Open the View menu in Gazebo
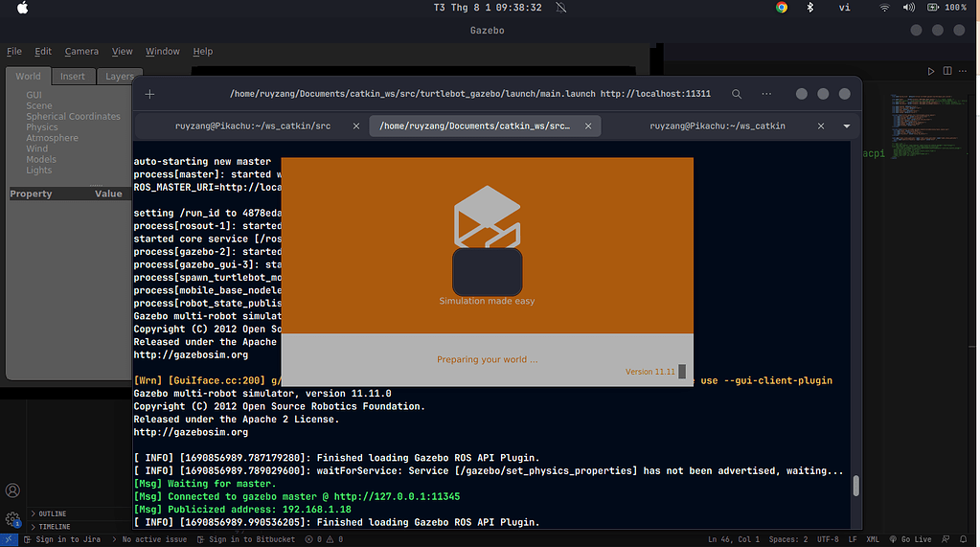Viewport: 980px width, 547px height. [123, 52]
